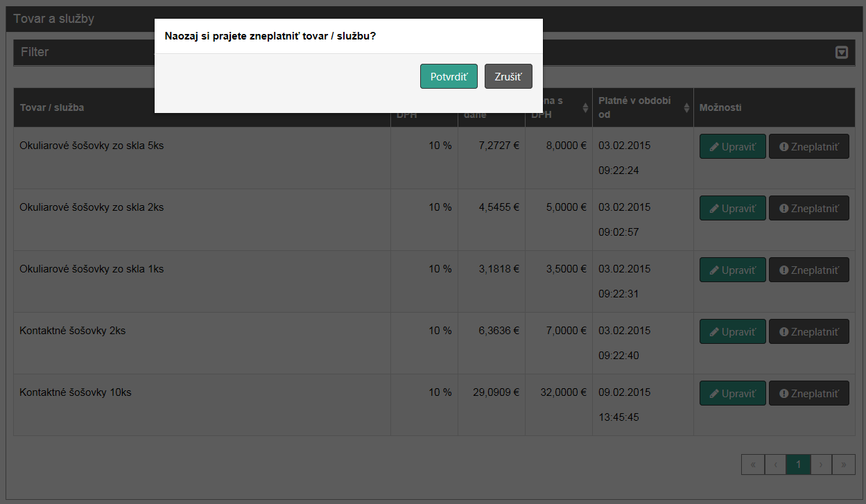The height and width of the screenshot is (504, 866).
Task: Edit Kontaktné šošovky 2ks
Action: pos(733,331)
